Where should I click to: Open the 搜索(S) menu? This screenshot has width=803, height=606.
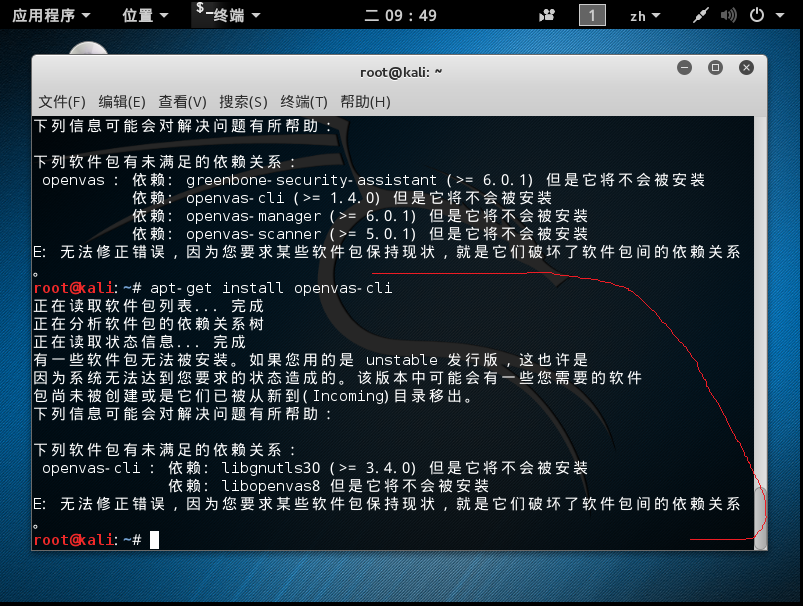click(243, 102)
